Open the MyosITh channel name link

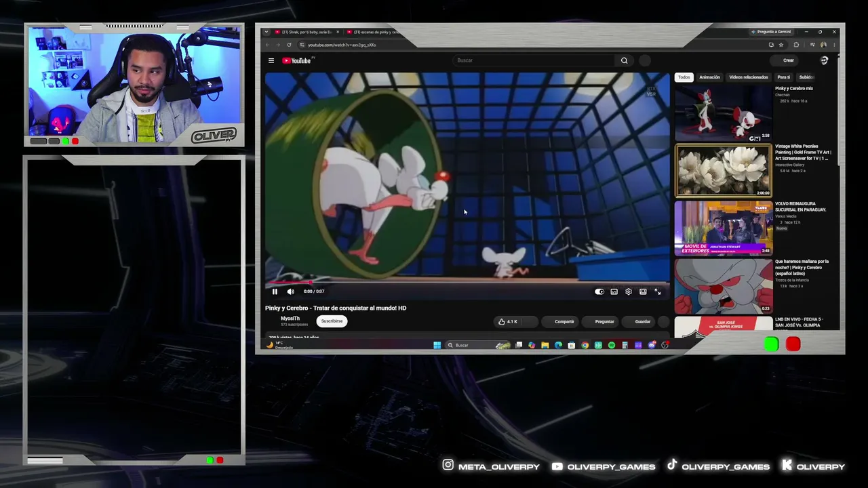point(290,319)
